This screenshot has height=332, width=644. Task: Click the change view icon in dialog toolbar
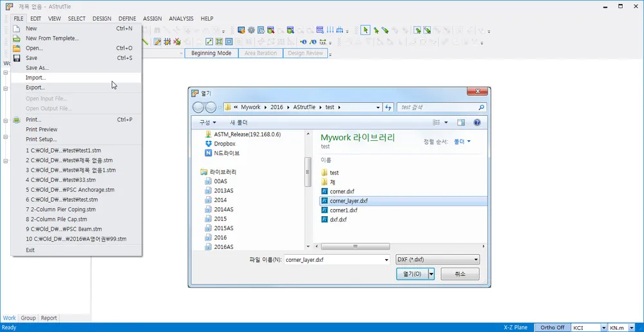(x=436, y=122)
